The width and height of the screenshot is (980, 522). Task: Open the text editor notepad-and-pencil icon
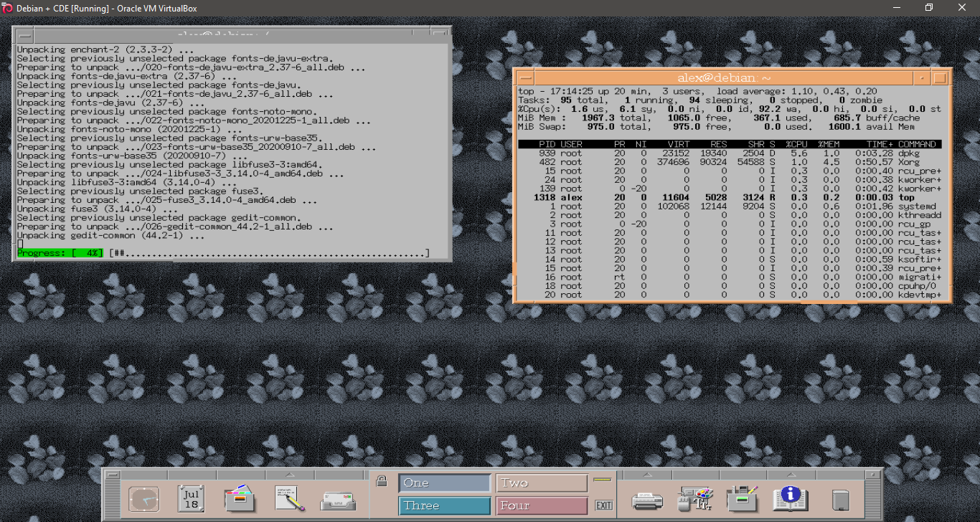(x=290, y=499)
